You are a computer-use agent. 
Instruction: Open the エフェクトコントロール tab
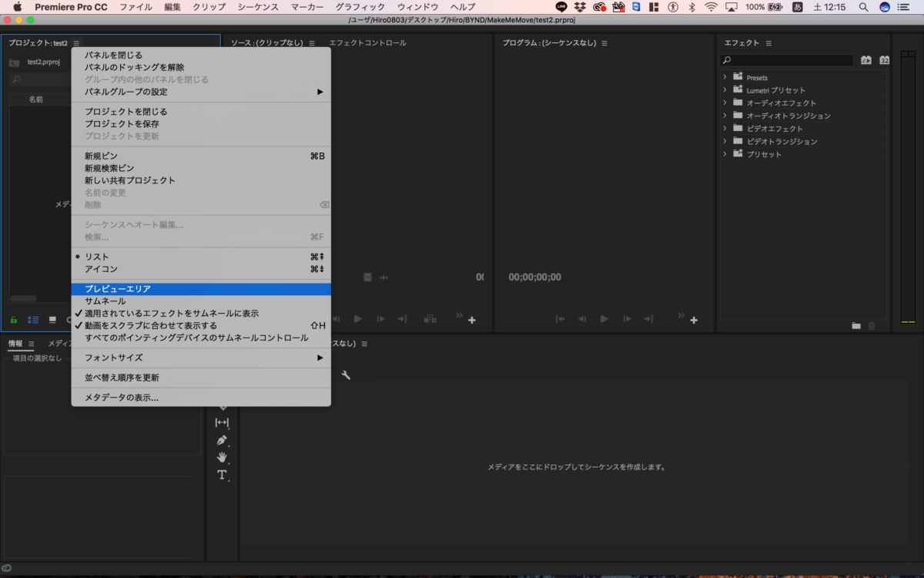point(367,43)
